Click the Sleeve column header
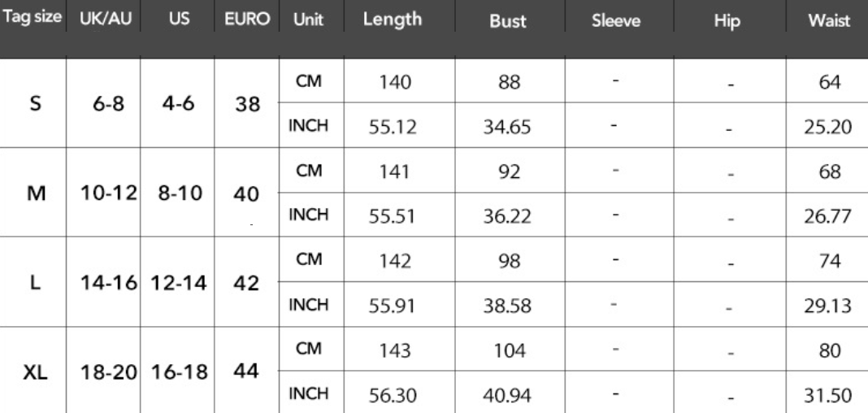 pyautogui.click(x=615, y=23)
